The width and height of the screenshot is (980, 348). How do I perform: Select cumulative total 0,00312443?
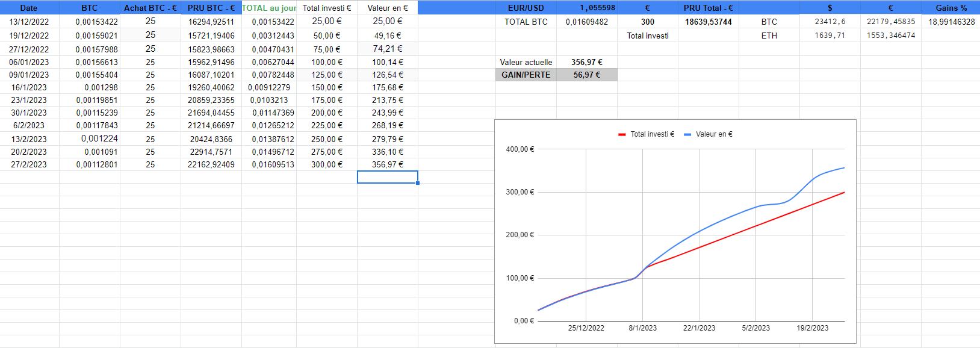pyautogui.click(x=269, y=36)
